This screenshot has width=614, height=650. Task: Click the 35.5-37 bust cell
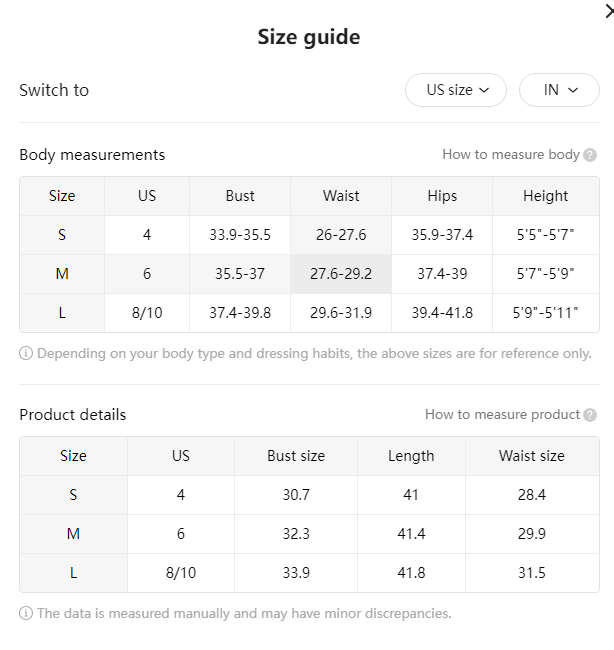(x=240, y=274)
